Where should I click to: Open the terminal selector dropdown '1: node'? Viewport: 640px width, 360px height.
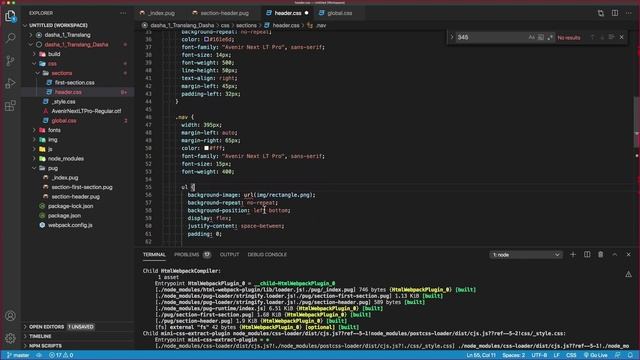[x=526, y=255]
